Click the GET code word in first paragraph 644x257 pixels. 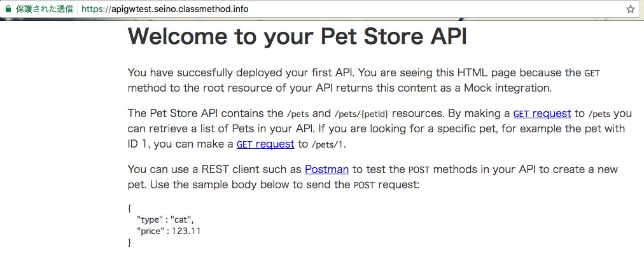pos(592,74)
